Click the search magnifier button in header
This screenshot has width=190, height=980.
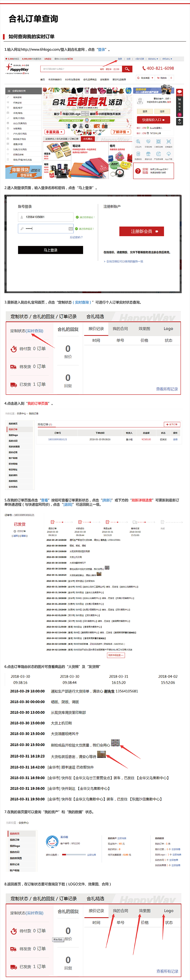click(x=127, y=69)
